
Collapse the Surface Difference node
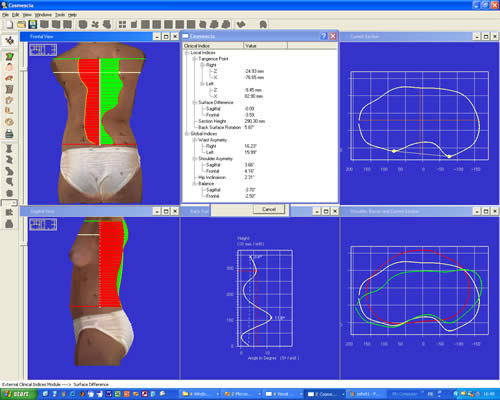click(x=194, y=102)
